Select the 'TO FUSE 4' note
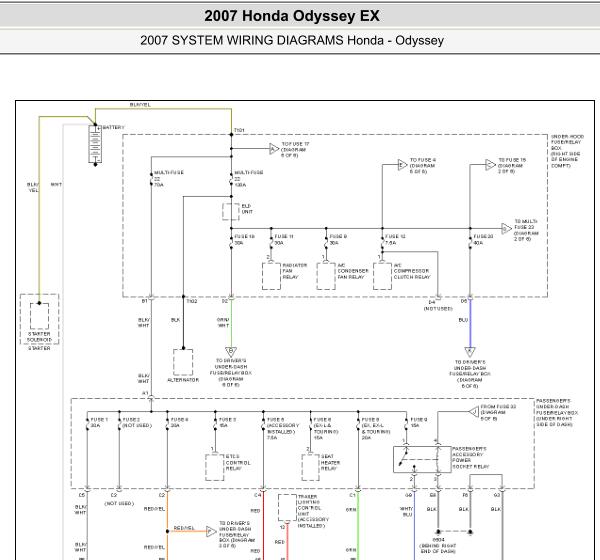 [423, 166]
